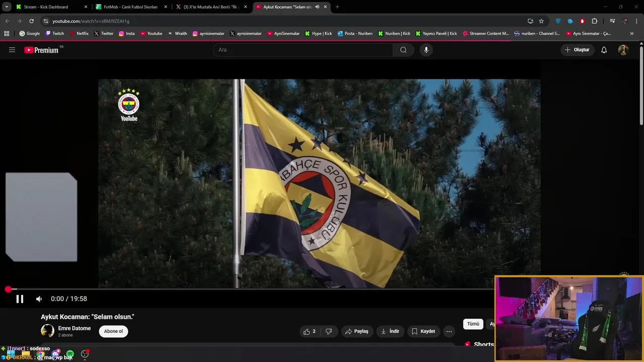The height and width of the screenshot is (362, 644).
Task: Click the Emre Datome channel avatar
Action: 47,331
